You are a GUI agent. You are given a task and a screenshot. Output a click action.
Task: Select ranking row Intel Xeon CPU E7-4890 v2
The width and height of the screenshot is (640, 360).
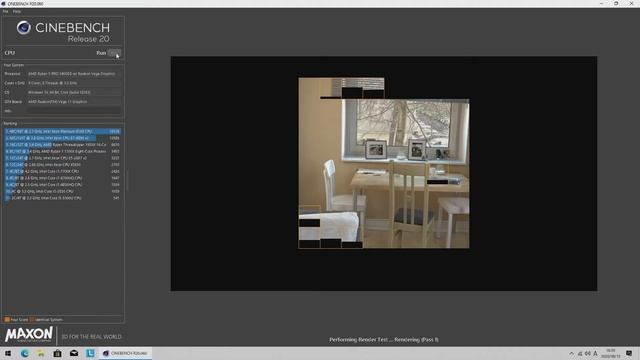point(62,138)
